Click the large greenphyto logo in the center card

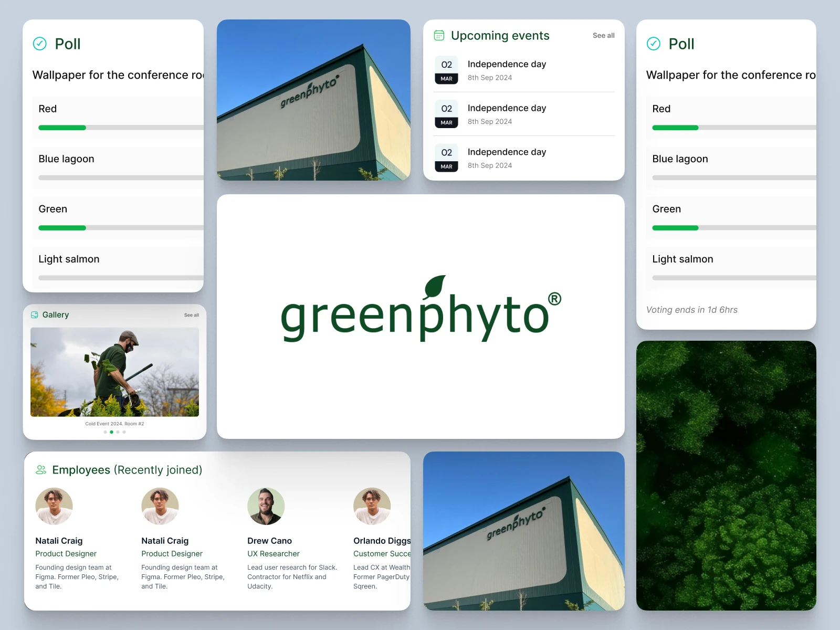pos(421,309)
